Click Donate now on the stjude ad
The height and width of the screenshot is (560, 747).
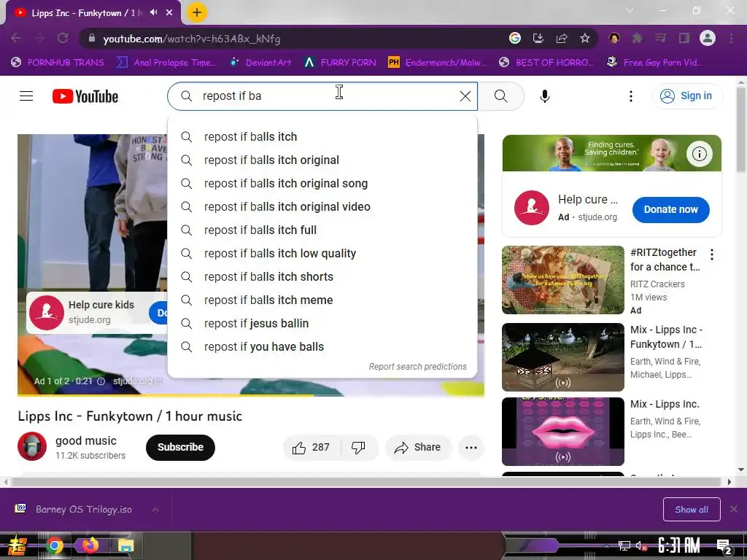[671, 209]
